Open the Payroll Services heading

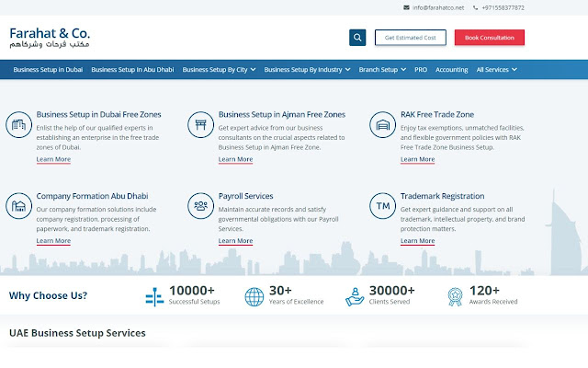tap(245, 196)
